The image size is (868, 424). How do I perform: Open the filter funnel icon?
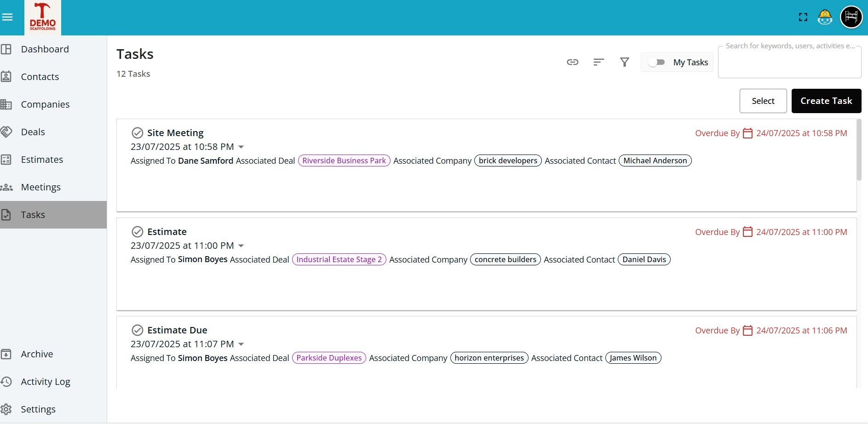click(624, 62)
